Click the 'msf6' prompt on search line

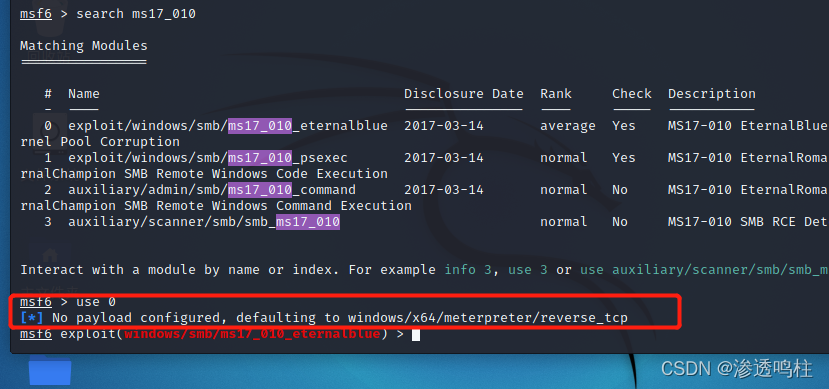coord(36,14)
